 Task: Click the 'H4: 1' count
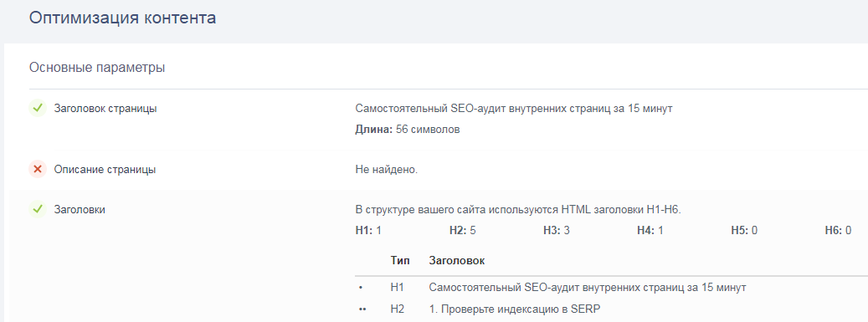click(x=650, y=231)
